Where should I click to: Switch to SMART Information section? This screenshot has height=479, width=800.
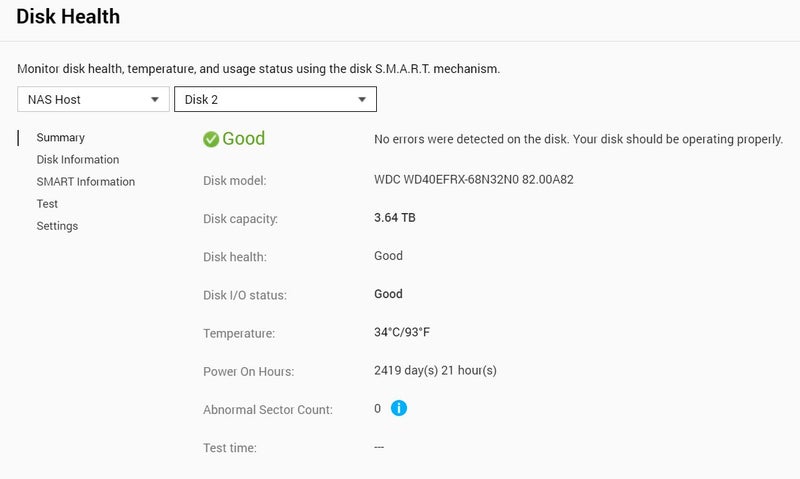(x=85, y=182)
